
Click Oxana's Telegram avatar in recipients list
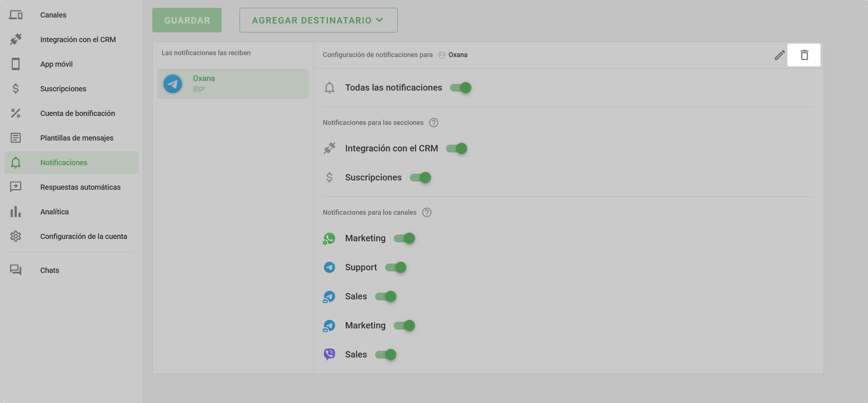click(x=173, y=84)
